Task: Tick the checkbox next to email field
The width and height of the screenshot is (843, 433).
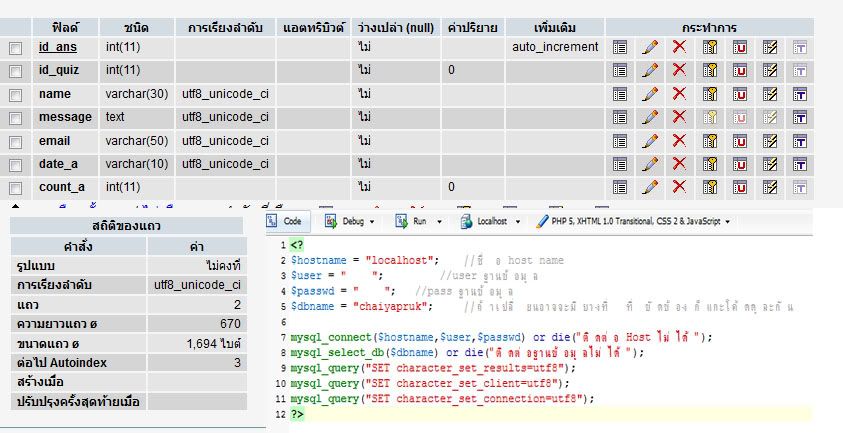Action: 15,141
